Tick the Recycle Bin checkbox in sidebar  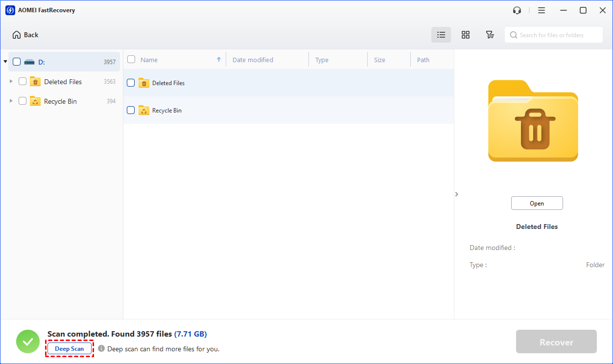(23, 101)
